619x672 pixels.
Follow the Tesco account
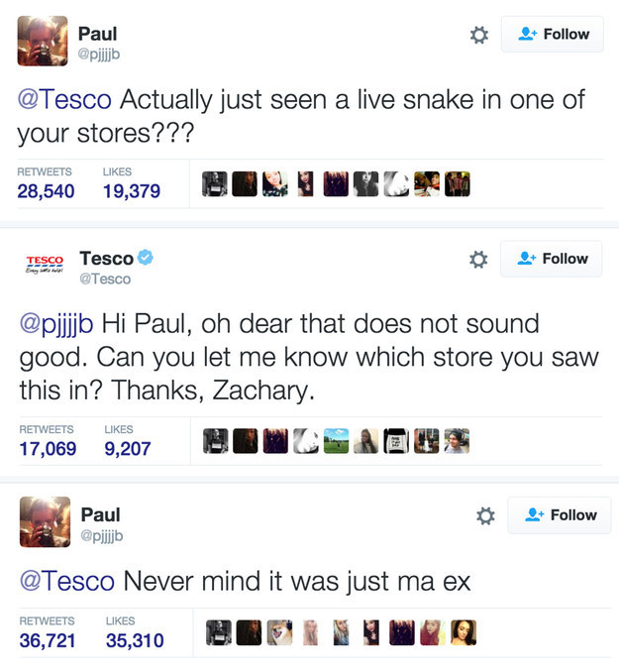coord(552,259)
